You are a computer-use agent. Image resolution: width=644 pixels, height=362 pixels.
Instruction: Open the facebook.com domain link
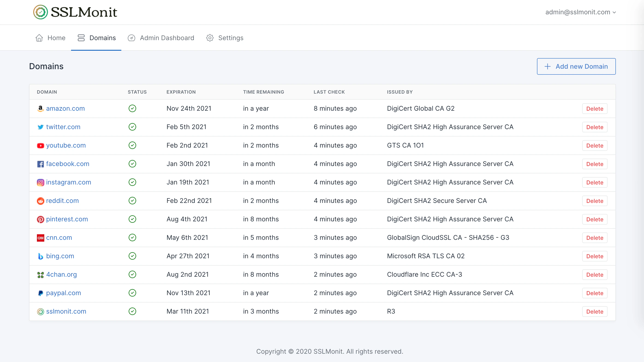coord(68,164)
